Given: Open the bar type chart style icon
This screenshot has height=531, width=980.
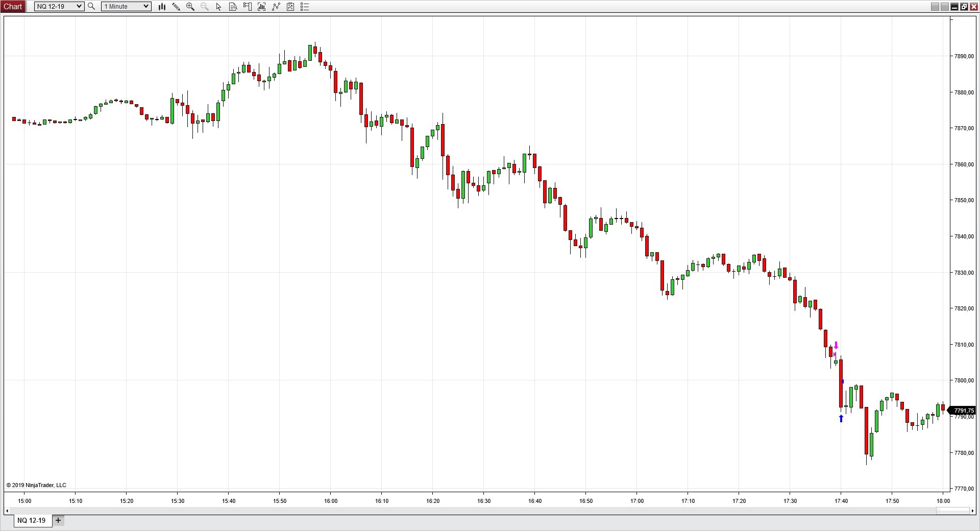Looking at the screenshot, I should 162,7.
